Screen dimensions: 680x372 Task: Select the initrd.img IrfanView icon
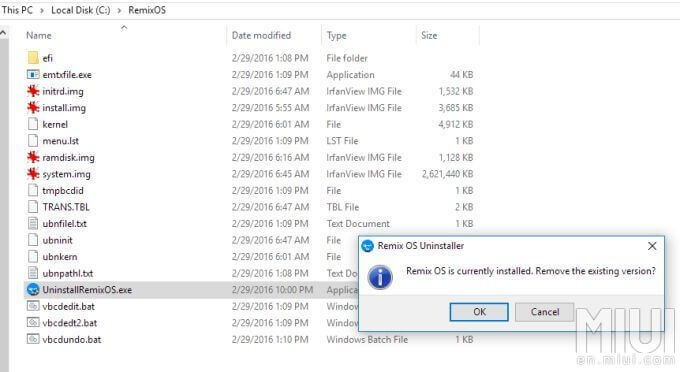point(33,91)
